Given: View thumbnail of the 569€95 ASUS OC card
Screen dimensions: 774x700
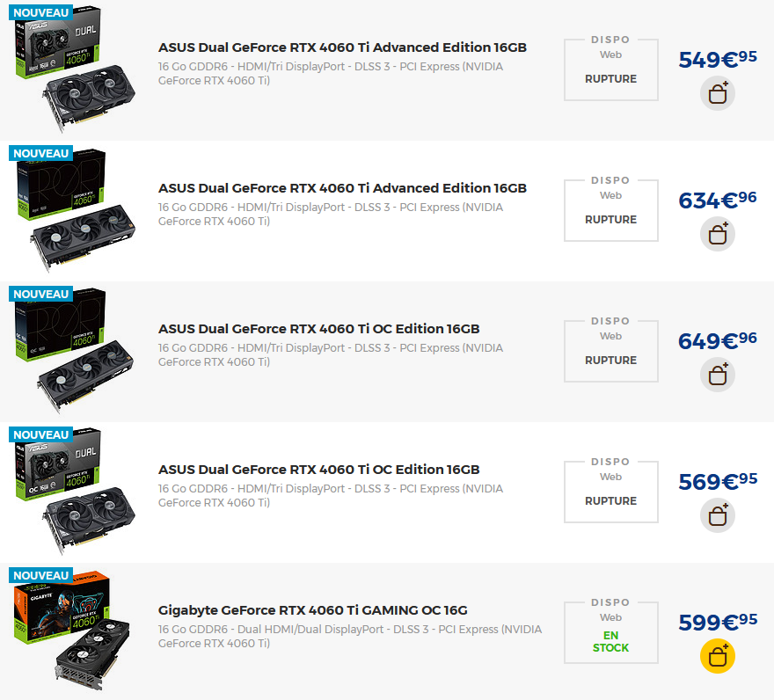Looking at the screenshot, I should pos(72,492).
